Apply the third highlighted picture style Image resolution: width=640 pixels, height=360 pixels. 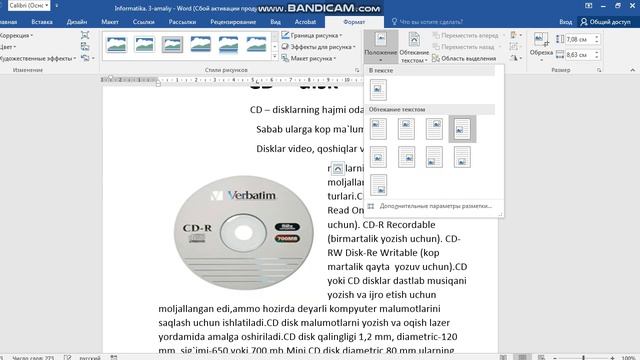tap(172, 44)
